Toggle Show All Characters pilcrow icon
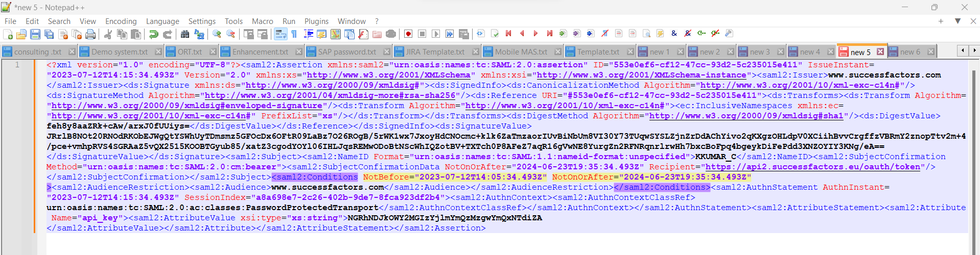The image size is (980, 255). [x=294, y=34]
